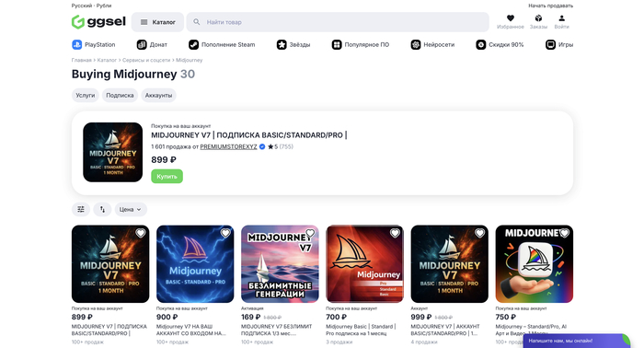Open Midjourney Basic | Standard | Pro title
The height and width of the screenshot is (348, 644).
361,330
